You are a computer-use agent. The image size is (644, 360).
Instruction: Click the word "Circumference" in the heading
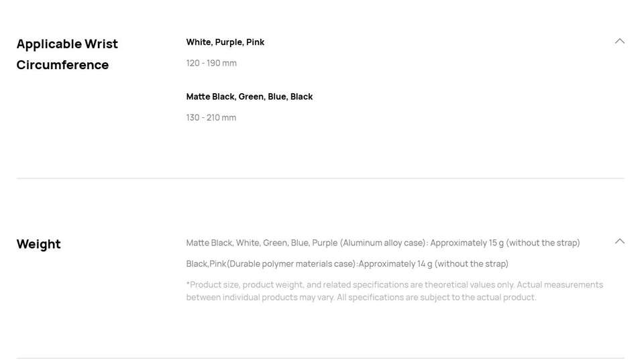pos(62,65)
